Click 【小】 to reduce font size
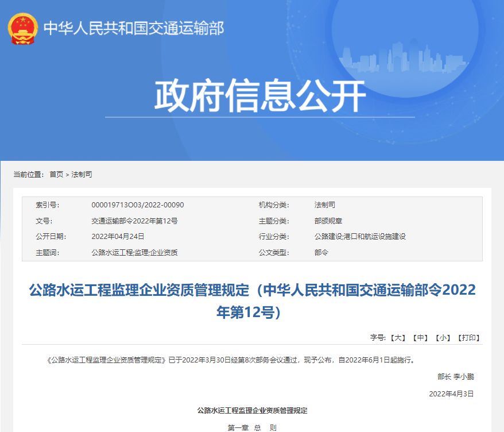This screenshot has width=504, height=432. click(443, 338)
